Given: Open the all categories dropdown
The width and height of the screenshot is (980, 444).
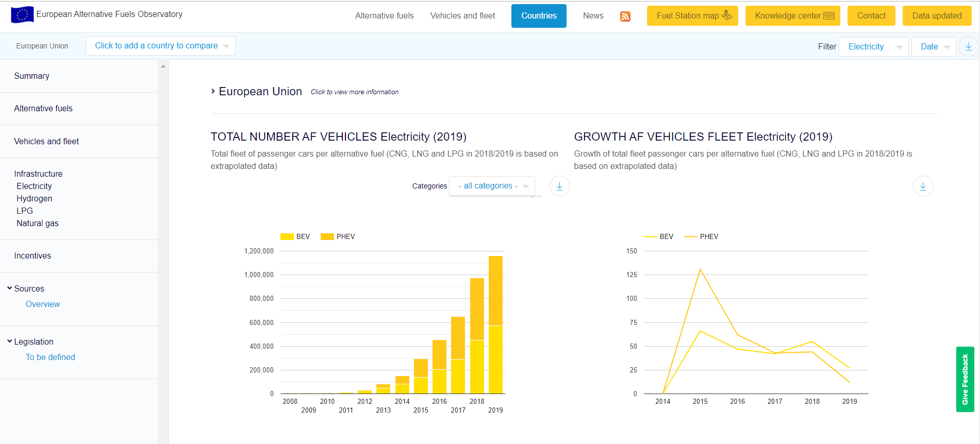Looking at the screenshot, I should [x=492, y=186].
